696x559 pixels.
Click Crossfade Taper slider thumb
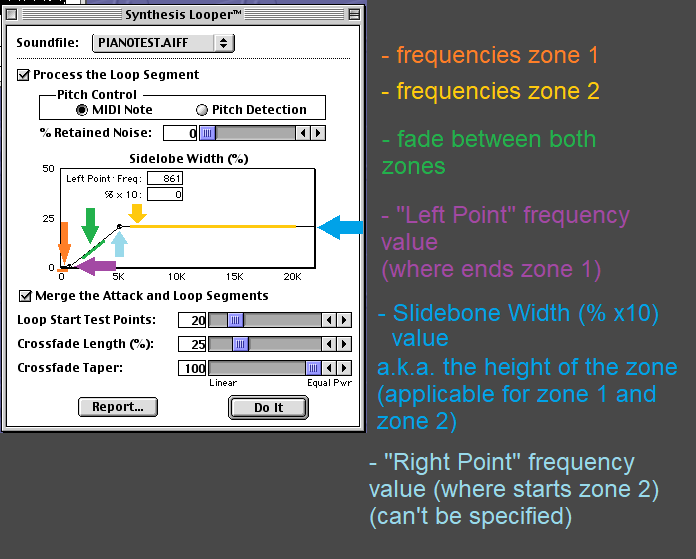[x=313, y=368]
